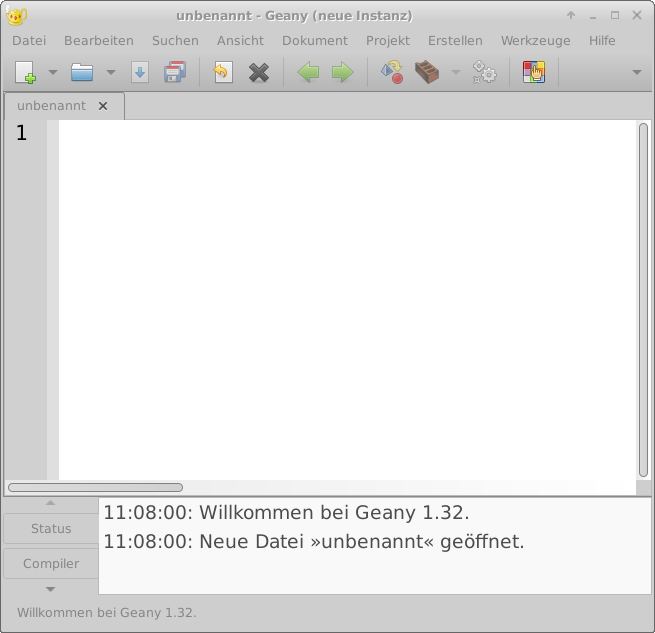Image resolution: width=655 pixels, height=633 pixels.
Task: Click the build brick icon
Action: pyautogui.click(x=427, y=73)
